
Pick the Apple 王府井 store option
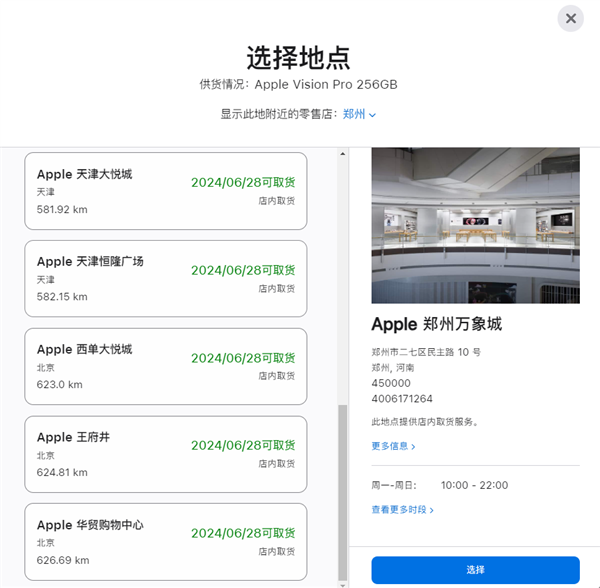[x=165, y=454]
